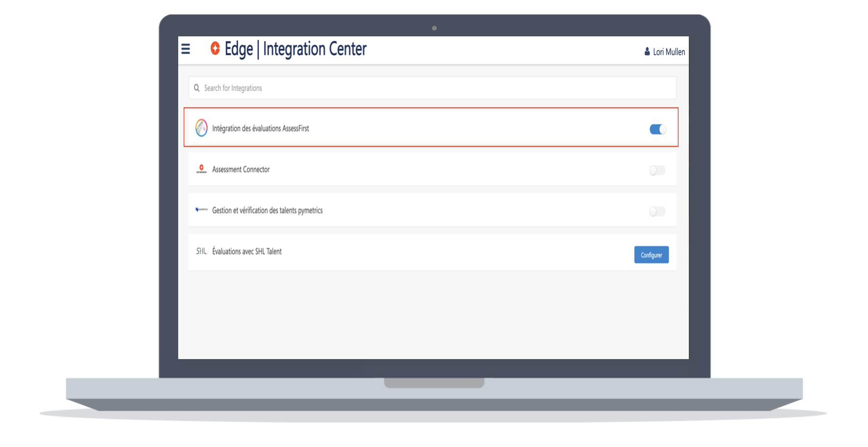Click the AssessFirst circular logo icon
This screenshot has height=447, width=868.
(x=201, y=128)
